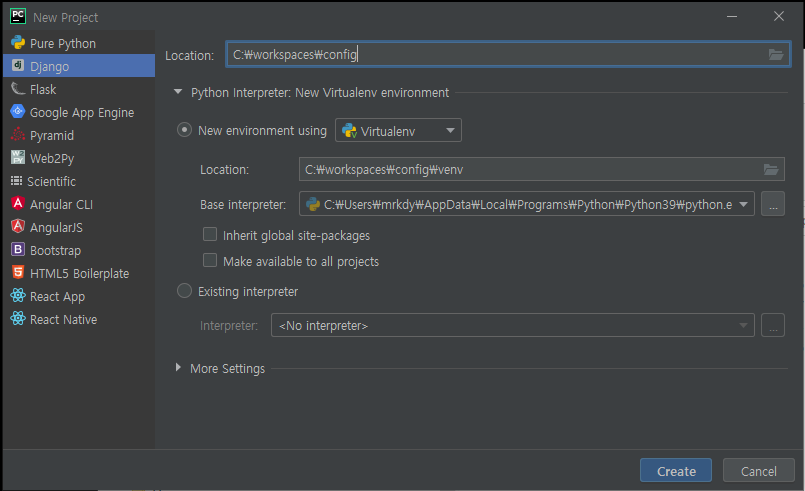Click the Cancel button

(x=758, y=470)
